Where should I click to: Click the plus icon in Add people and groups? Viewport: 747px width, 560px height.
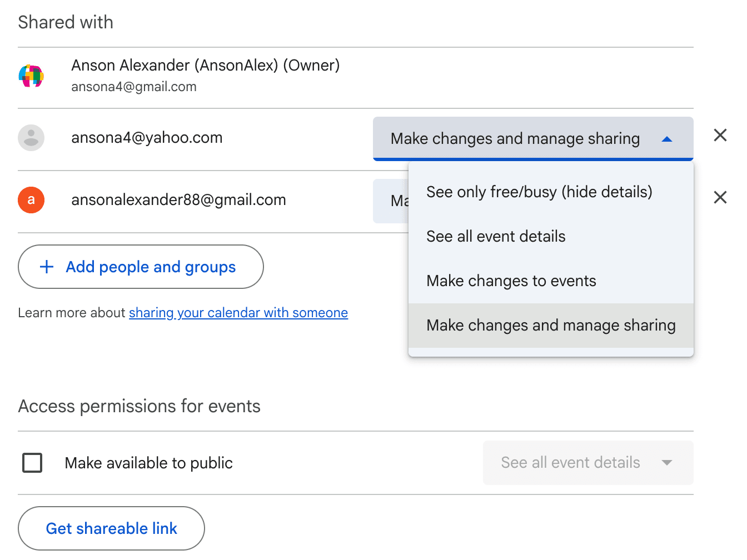pos(47,267)
